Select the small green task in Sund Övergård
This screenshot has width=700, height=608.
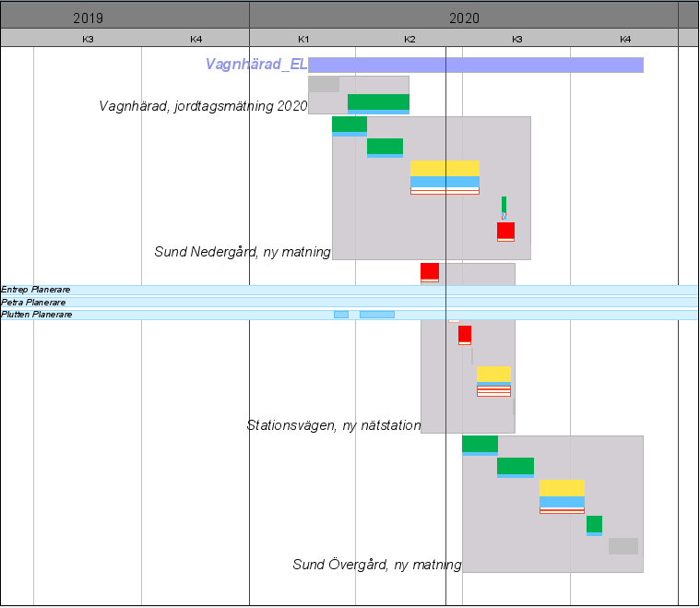coord(594,526)
